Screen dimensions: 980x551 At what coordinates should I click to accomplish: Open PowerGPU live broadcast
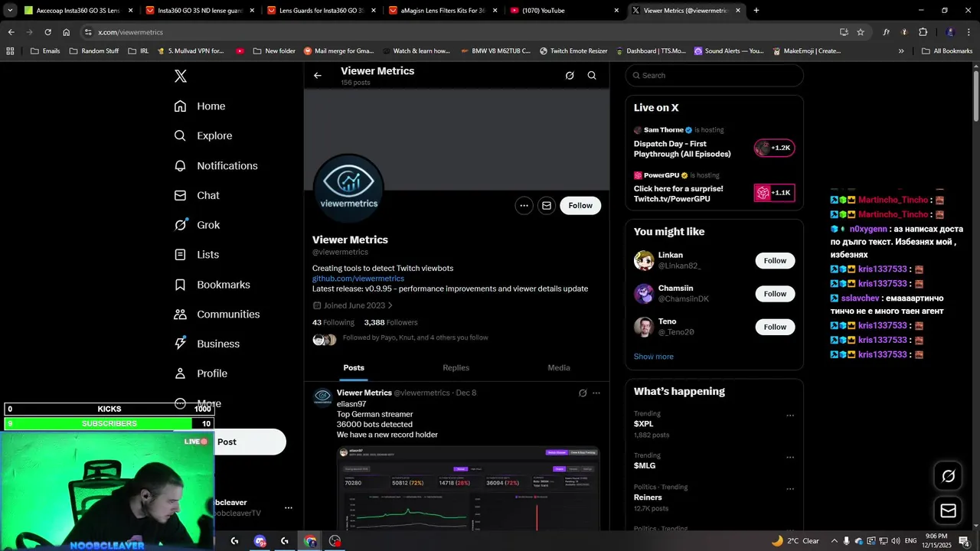714,187
